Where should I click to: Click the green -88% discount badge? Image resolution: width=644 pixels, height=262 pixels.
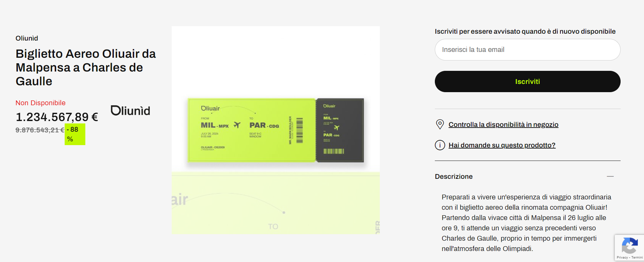75,134
